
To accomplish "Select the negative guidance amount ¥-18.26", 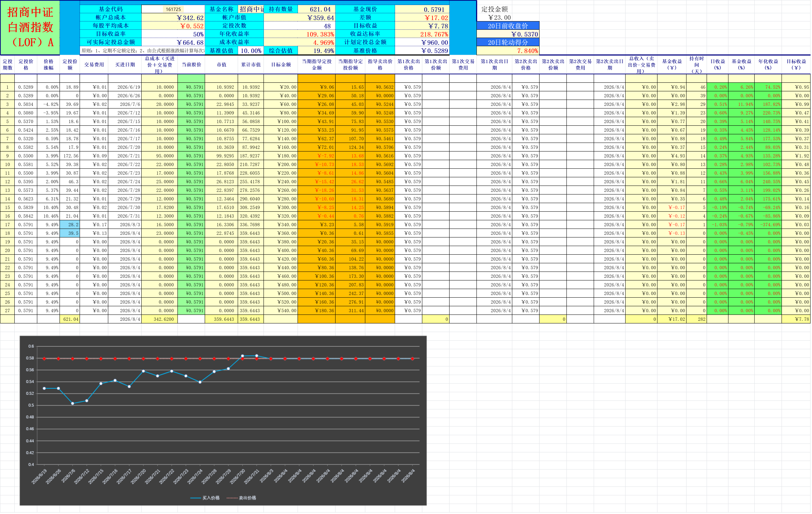I will [x=317, y=190].
